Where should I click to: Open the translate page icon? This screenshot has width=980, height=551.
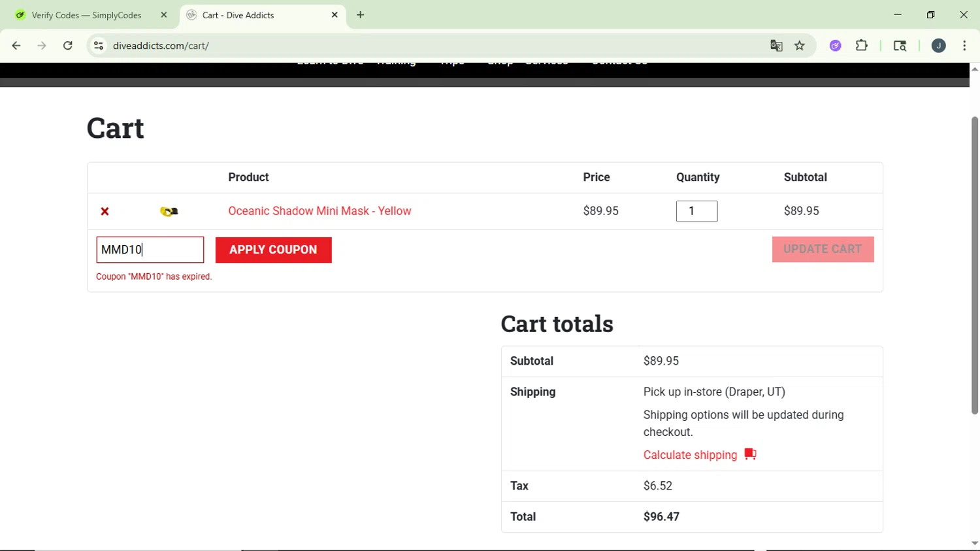(x=776, y=46)
